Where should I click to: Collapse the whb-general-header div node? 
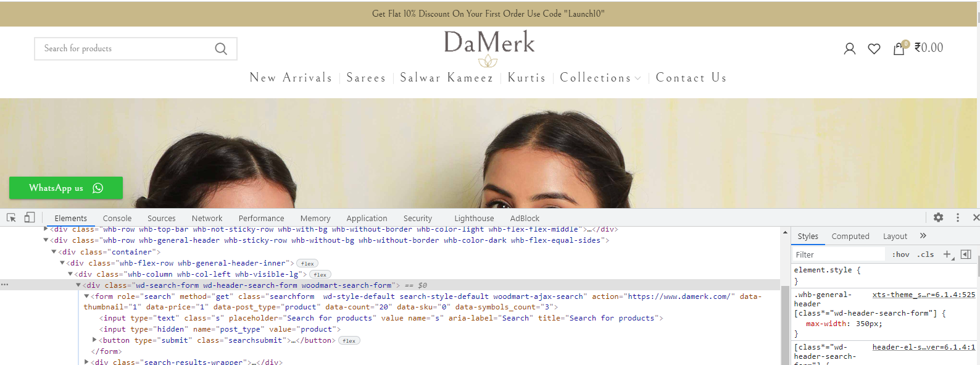(46, 240)
